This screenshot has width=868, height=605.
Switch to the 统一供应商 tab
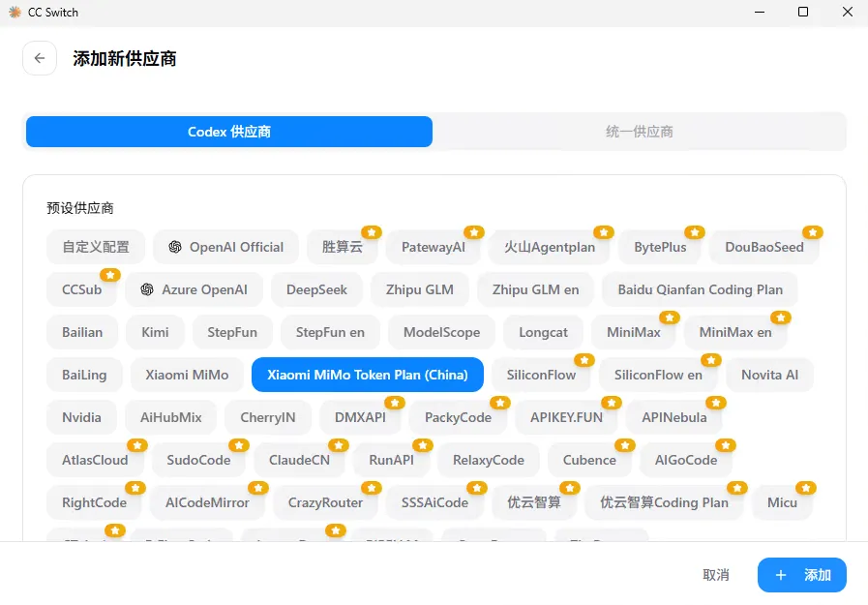click(640, 132)
